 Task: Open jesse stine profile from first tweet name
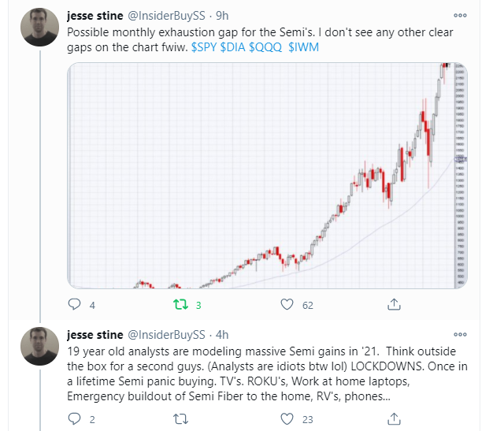[x=93, y=17]
